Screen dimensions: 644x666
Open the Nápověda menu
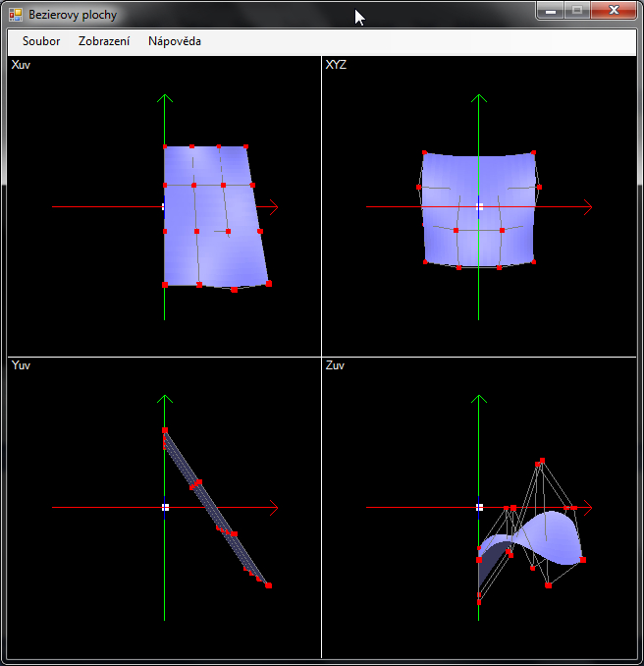175,41
